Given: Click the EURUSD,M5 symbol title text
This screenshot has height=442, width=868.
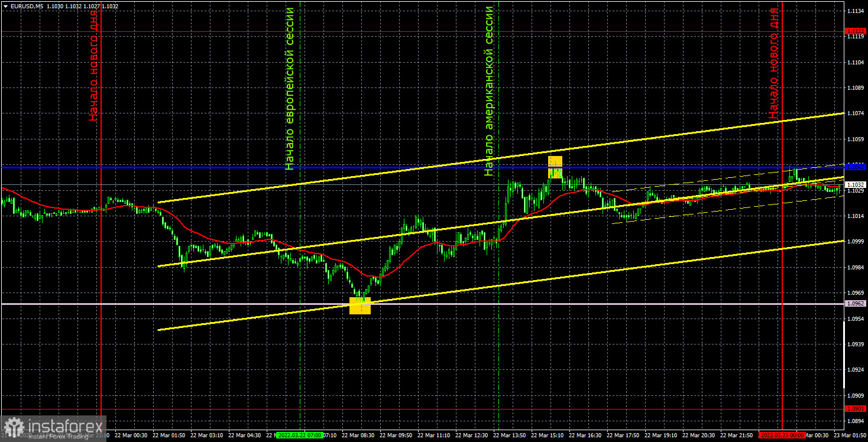Looking at the screenshot, I should pos(26,6).
